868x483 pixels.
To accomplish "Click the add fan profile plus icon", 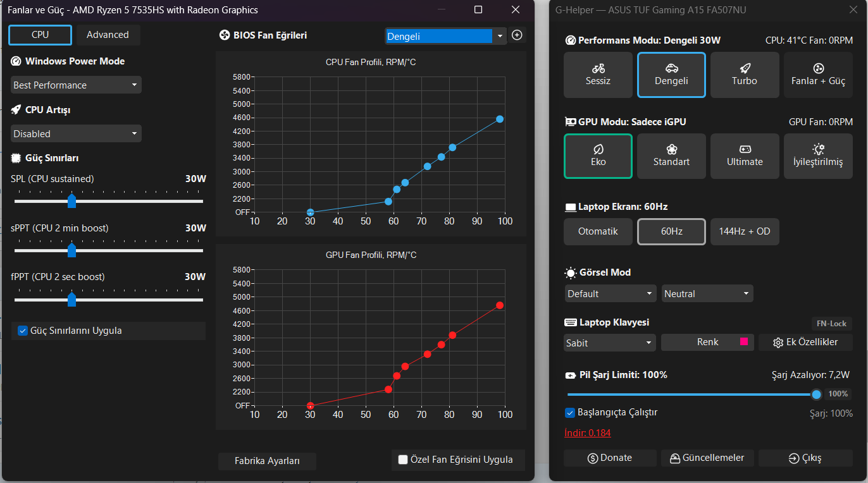I will click(517, 35).
